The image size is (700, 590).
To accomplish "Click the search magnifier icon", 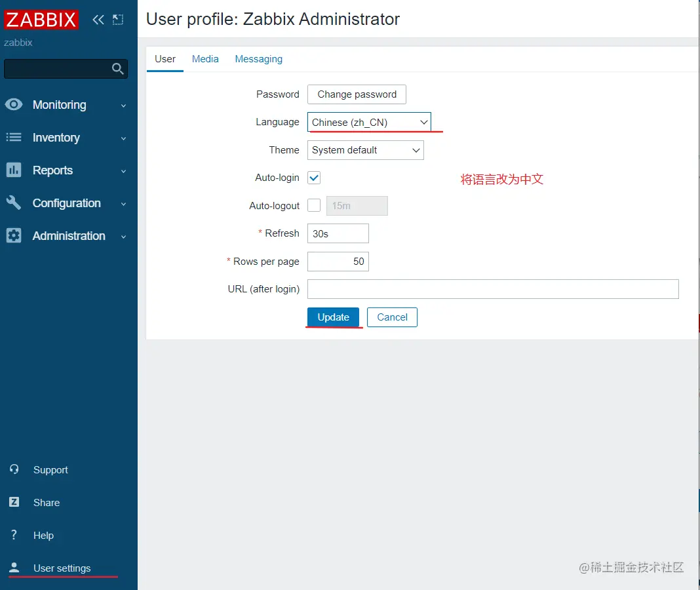I will pos(117,69).
